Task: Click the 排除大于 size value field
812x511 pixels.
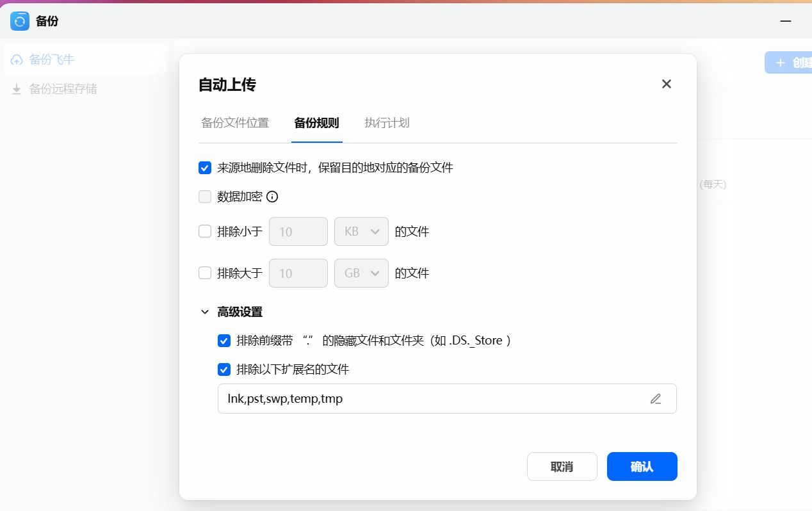Action: [299, 273]
